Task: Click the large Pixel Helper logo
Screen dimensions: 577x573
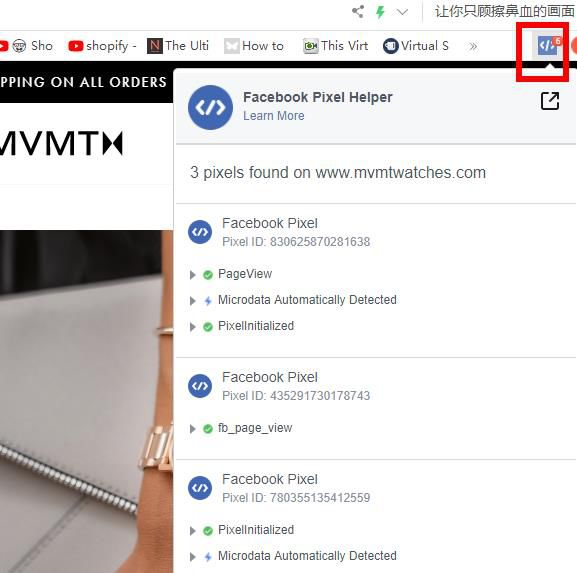Action: [x=210, y=107]
